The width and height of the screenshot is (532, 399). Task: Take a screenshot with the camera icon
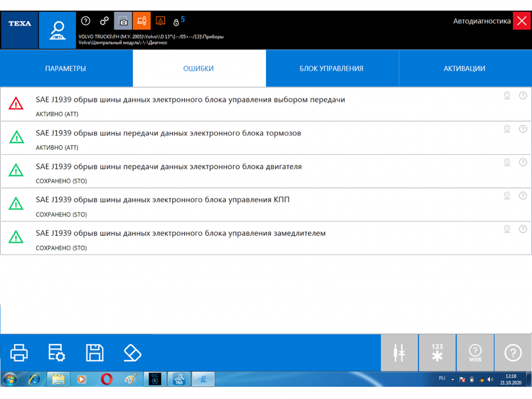(x=123, y=21)
